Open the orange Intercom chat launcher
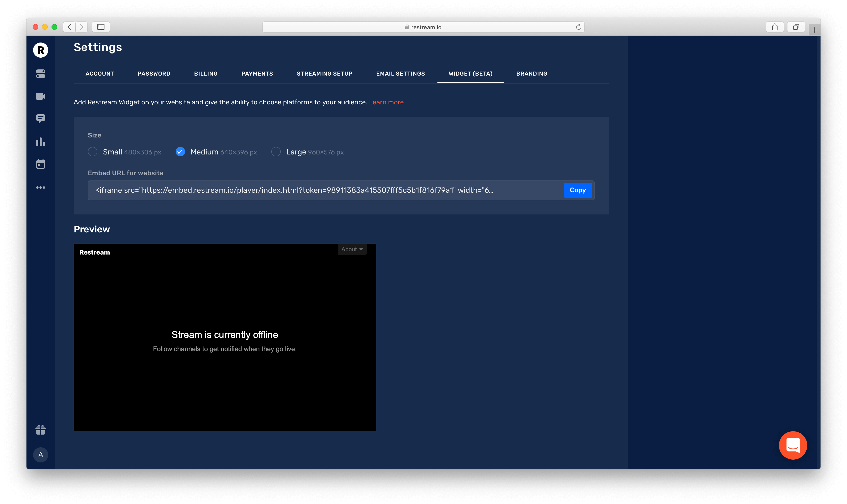Screen dimensions: 847x504 pyautogui.click(x=793, y=445)
